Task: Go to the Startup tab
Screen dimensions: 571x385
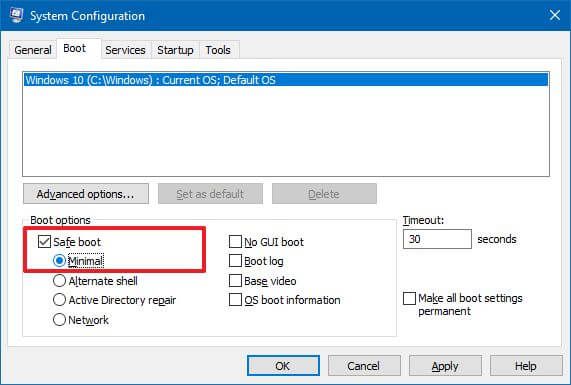Action: (175, 50)
